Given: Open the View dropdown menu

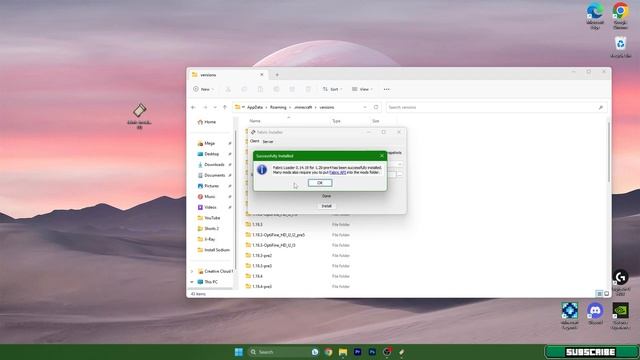Looking at the screenshot, I should click(x=362, y=89).
